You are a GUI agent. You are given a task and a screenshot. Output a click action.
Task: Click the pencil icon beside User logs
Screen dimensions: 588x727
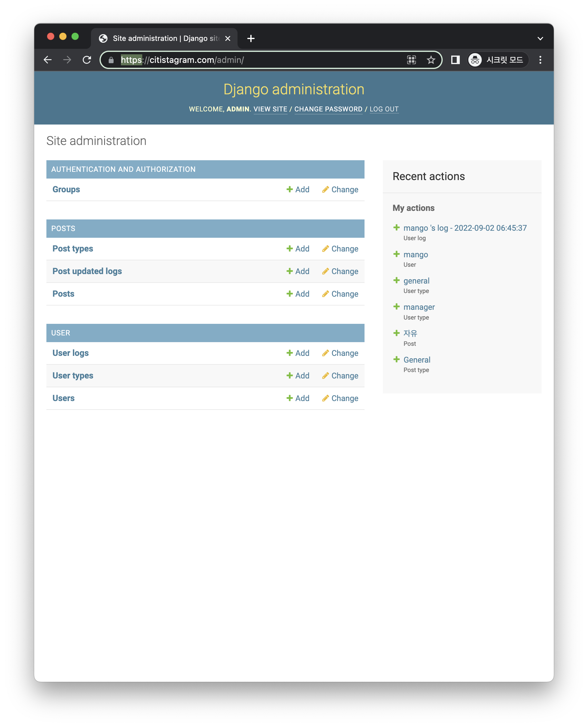click(326, 353)
